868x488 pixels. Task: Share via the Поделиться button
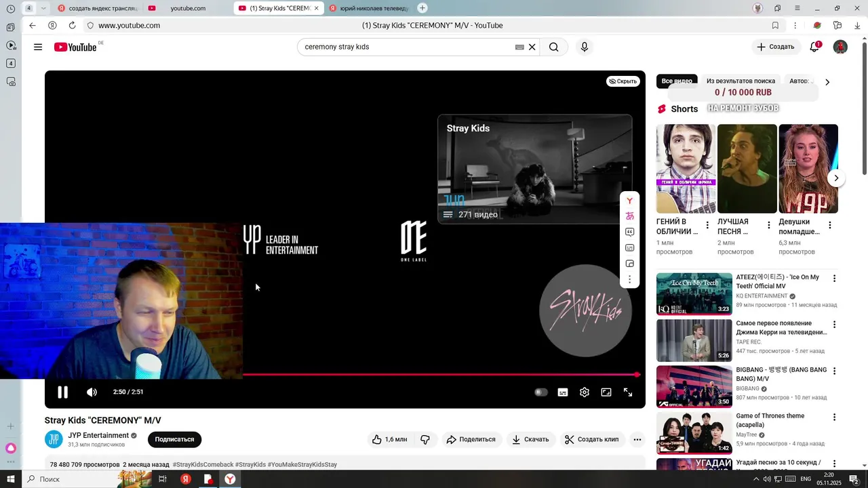[471, 439]
